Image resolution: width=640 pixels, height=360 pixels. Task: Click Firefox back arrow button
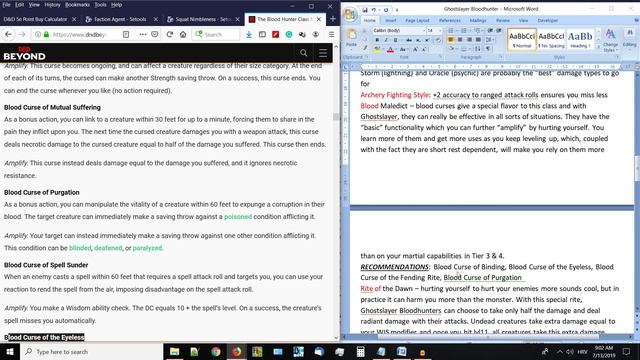click(8, 35)
